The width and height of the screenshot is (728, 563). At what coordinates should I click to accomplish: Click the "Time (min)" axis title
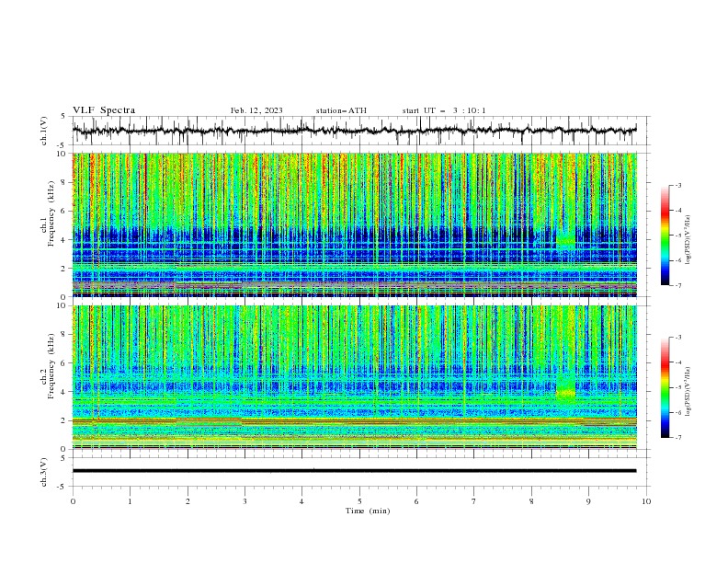point(368,511)
